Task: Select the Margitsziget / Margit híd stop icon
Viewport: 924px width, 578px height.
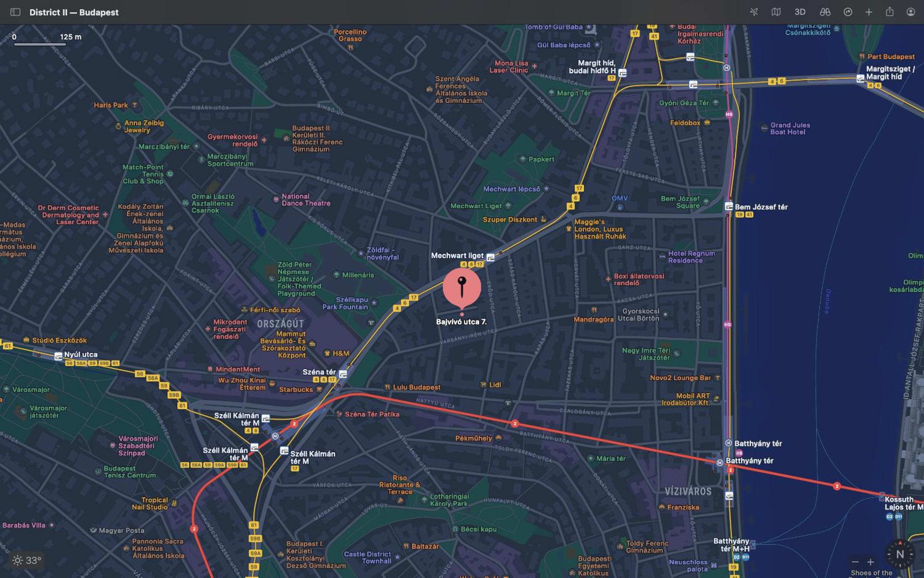Action: coord(860,78)
